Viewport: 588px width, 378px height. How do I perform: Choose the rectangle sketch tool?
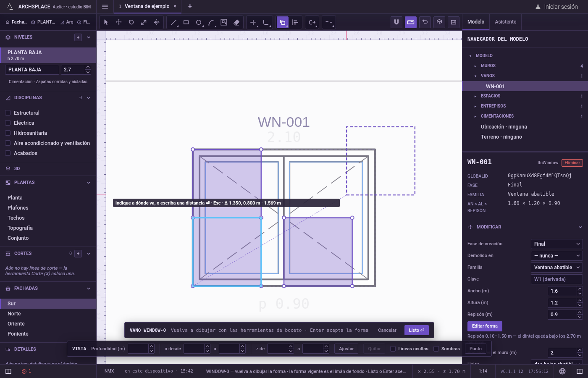[x=186, y=22]
